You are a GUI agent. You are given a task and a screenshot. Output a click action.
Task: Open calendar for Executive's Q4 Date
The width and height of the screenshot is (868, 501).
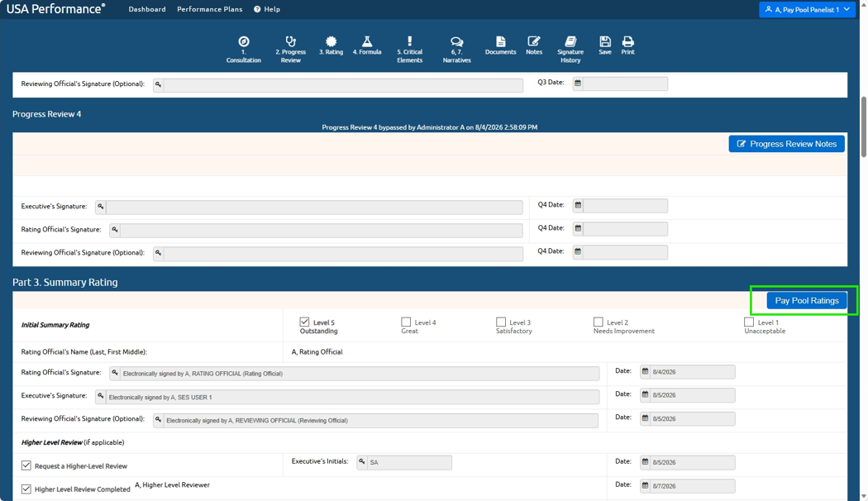(577, 205)
